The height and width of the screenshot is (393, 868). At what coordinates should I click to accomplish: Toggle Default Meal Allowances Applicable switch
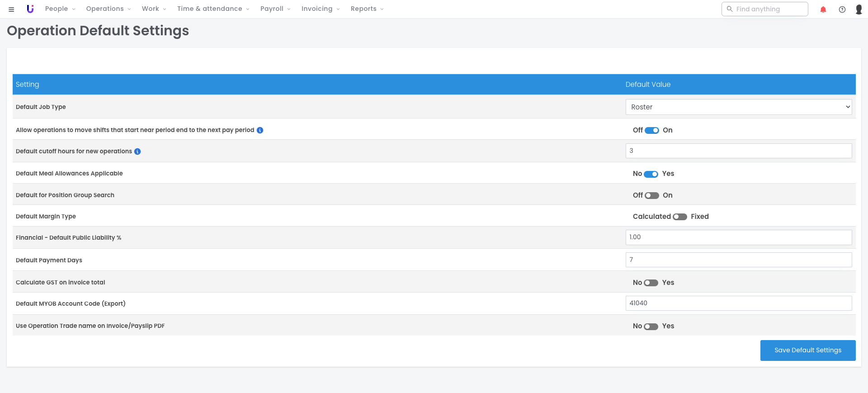tap(651, 174)
